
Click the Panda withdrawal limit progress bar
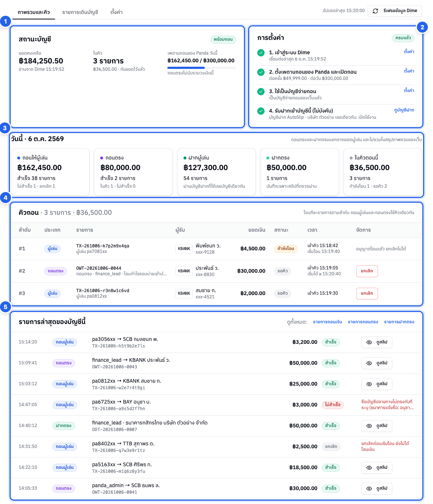(x=201, y=68)
